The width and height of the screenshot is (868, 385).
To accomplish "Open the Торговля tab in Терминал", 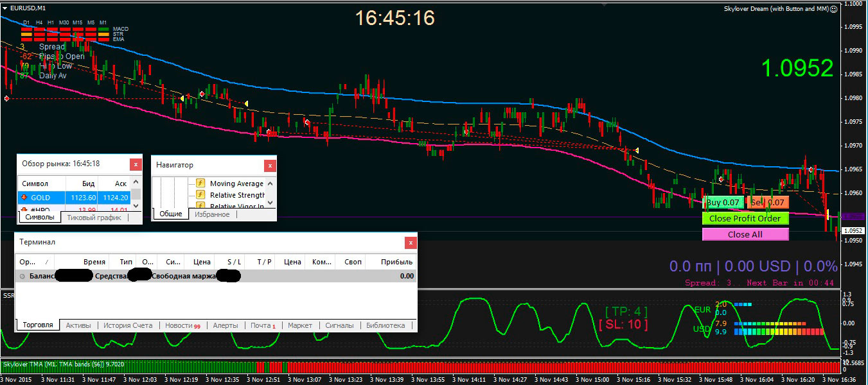I will click(x=38, y=325).
